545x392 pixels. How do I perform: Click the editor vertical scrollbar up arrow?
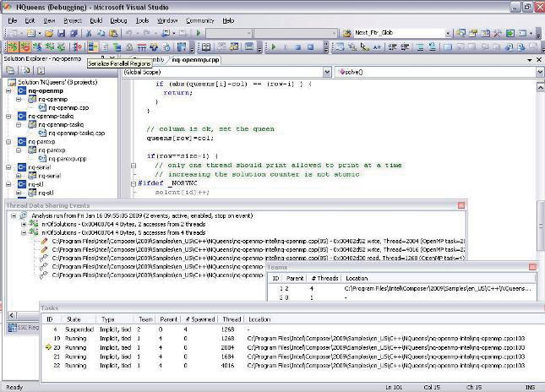tap(540, 87)
